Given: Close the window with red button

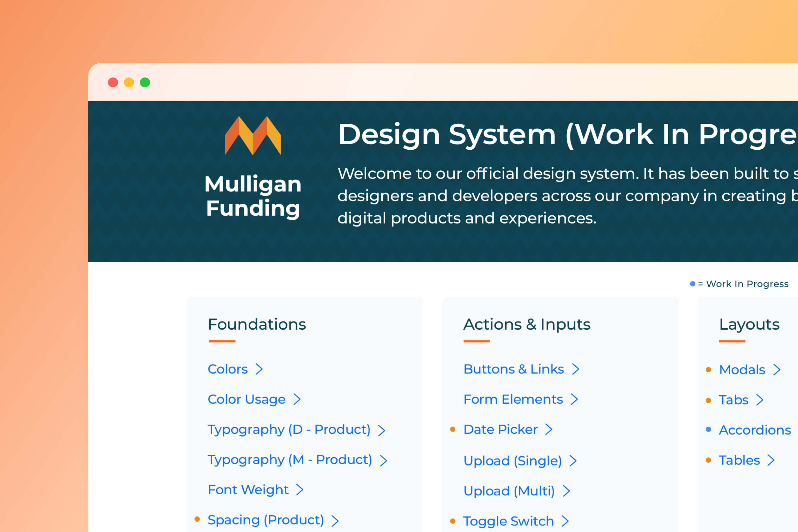Looking at the screenshot, I should pyautogui.click(x=113, y=82).
